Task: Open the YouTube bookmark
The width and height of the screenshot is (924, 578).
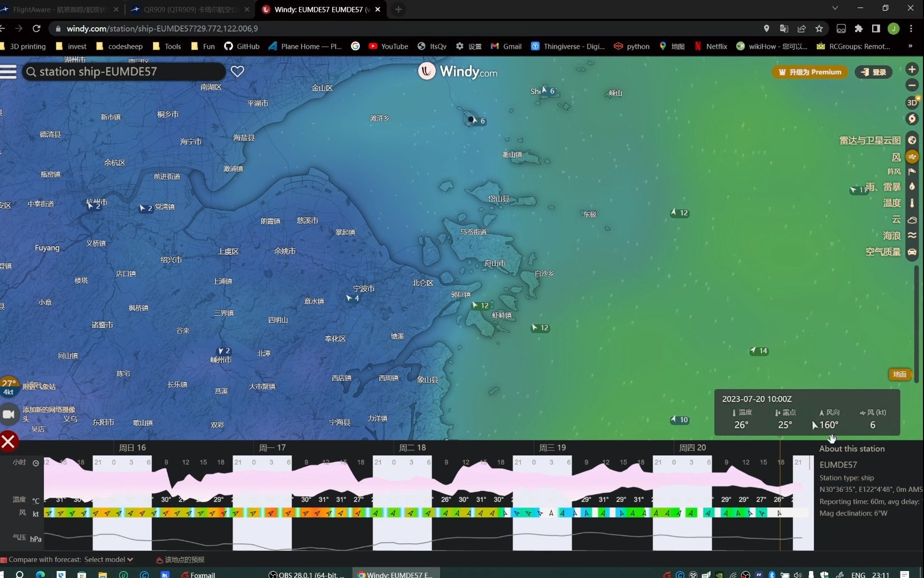Action: point(389,47)
